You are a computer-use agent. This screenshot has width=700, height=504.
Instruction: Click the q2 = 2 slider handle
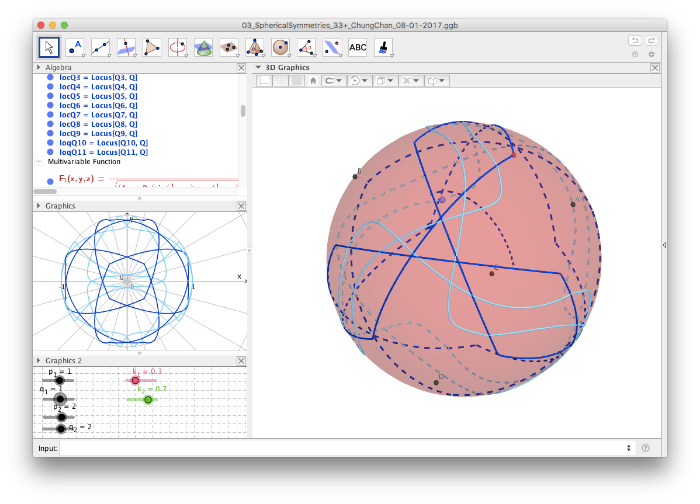pyautogui.click(x=61, y=429)
